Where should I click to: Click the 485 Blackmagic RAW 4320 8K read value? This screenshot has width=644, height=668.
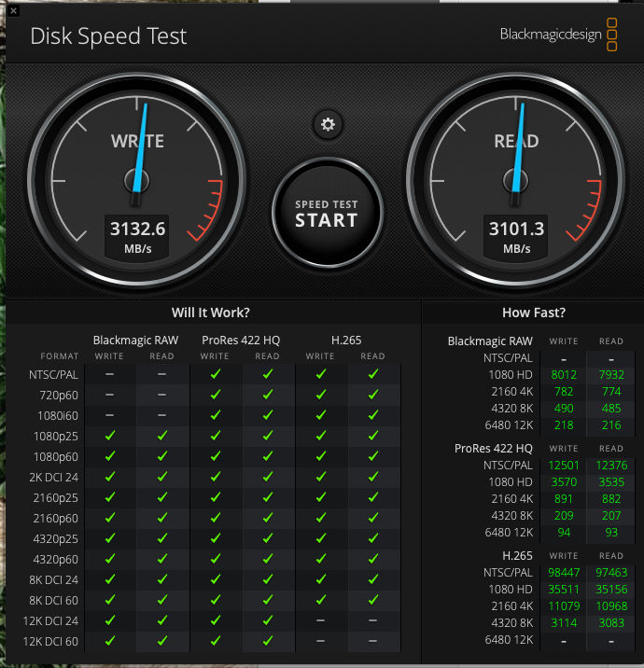[x=611, y=409]
